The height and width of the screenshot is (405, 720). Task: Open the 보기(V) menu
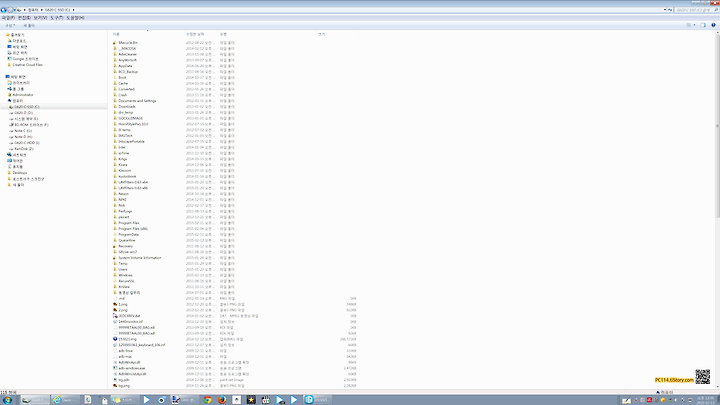point(40,18)
